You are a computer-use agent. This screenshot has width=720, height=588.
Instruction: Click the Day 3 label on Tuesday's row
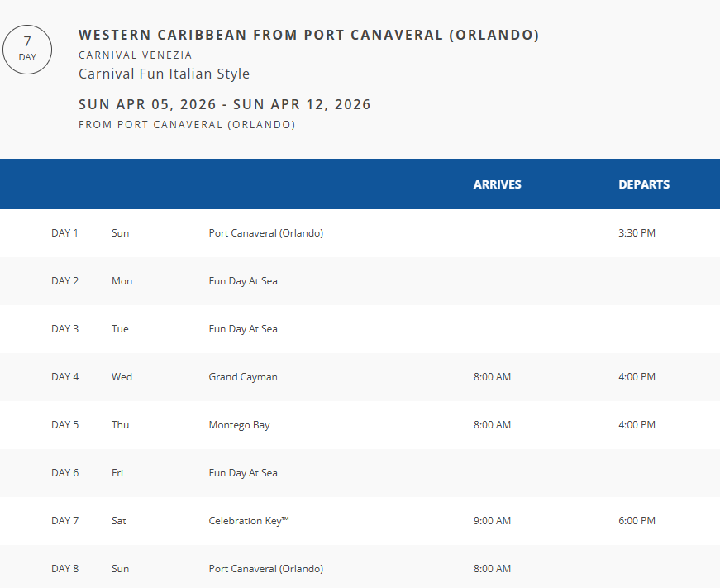(x=65, y=329)
